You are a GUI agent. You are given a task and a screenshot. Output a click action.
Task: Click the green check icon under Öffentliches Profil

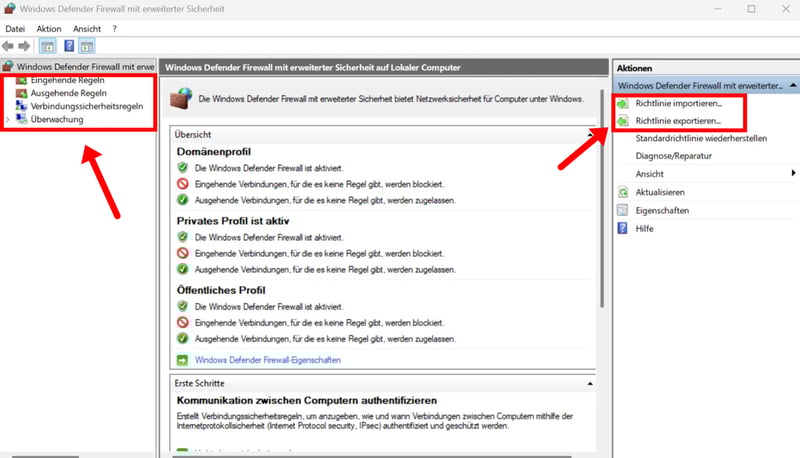click(x=183, y=339)
